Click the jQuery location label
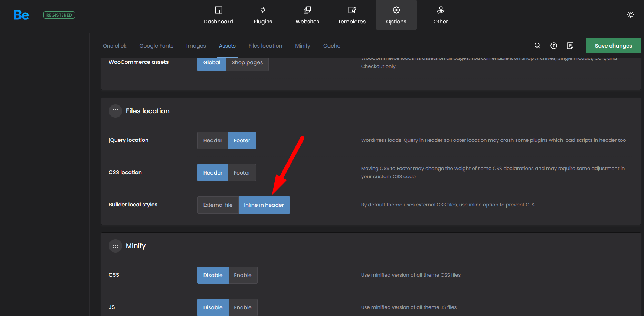 tap(128, 140)
